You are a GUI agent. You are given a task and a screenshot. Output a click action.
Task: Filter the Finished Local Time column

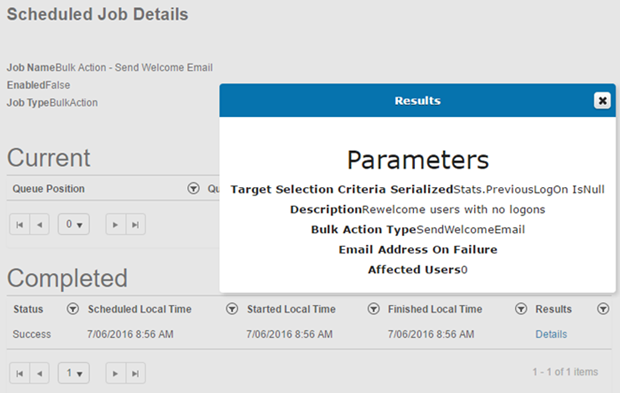[521, 309]
